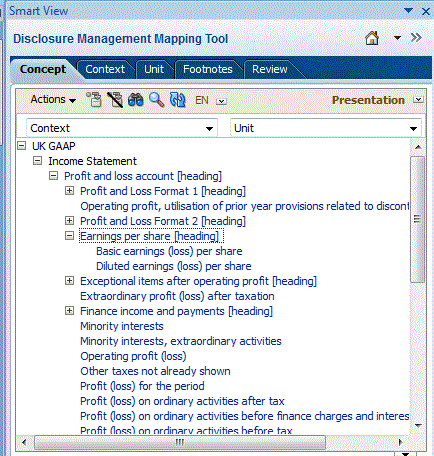This screenshot has width=434, height=456.
Task: Select the Minority interests item
Action: click(x=122, y=326)
